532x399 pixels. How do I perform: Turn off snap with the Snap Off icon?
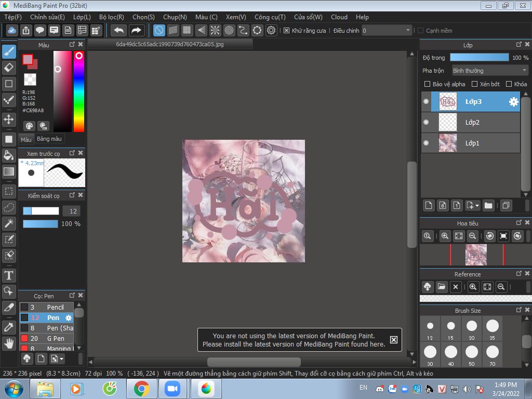point(159,31)
